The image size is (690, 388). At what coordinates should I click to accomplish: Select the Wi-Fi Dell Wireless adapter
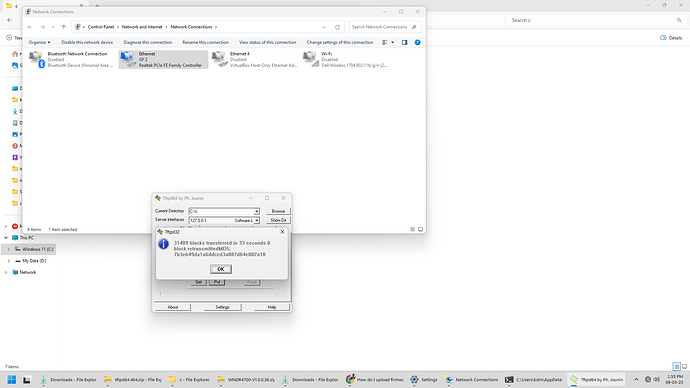(x=345, y=59)
